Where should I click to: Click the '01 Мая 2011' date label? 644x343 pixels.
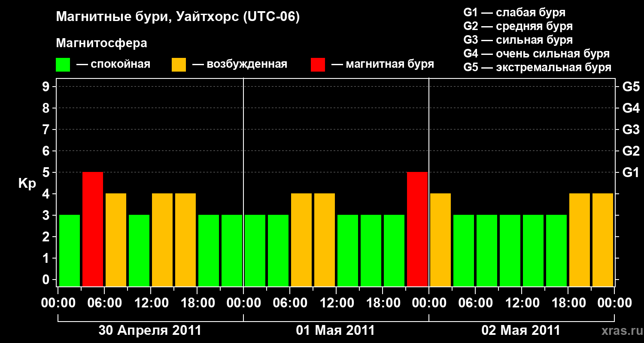coord(335,330)
